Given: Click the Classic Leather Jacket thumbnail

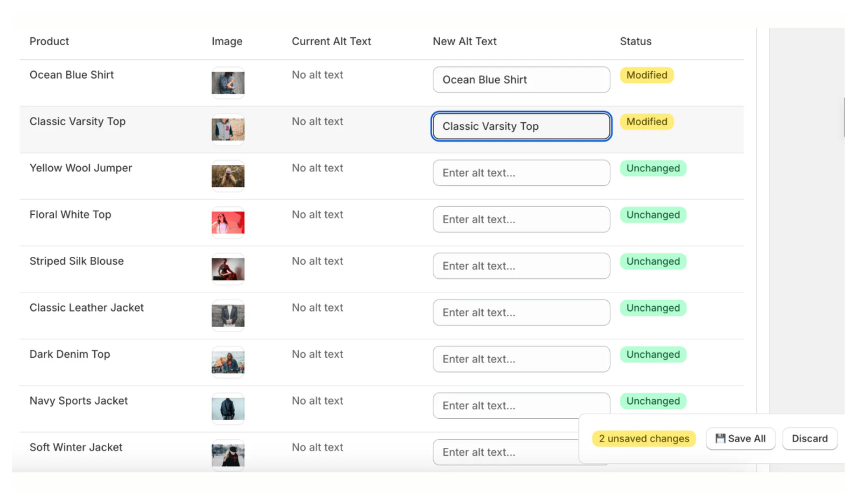Looking at the screenshot, I should (228, 315).
